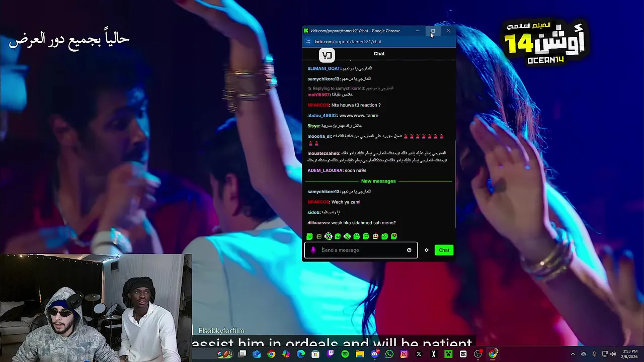Open Discord from the taskbar
The image size is (644, 362).
coord(374,354)
